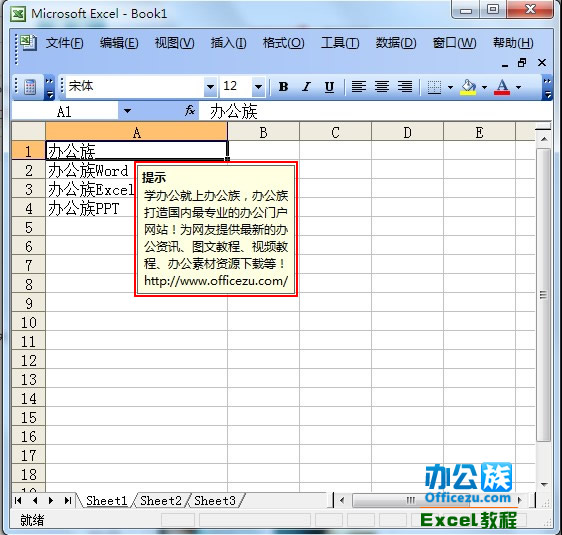Image resolution: width=562 pixels, height=535 pixels.
Task: Click the Excel workbook icon in menu bar
Action: (x=28, y=42)
